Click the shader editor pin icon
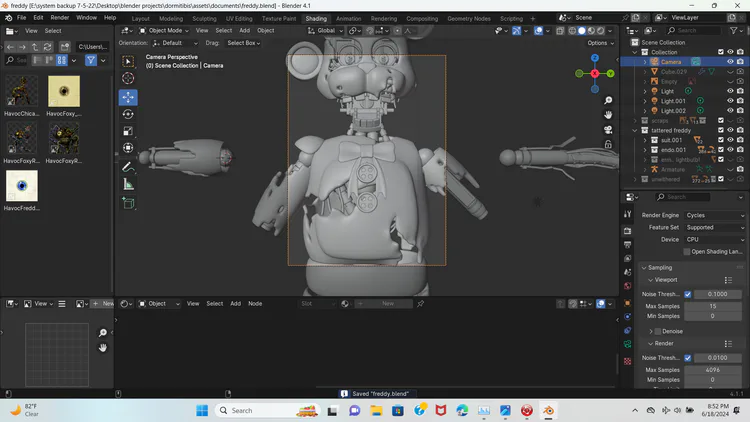The width and height of the screenshot is (750, 422). point(420,304)
